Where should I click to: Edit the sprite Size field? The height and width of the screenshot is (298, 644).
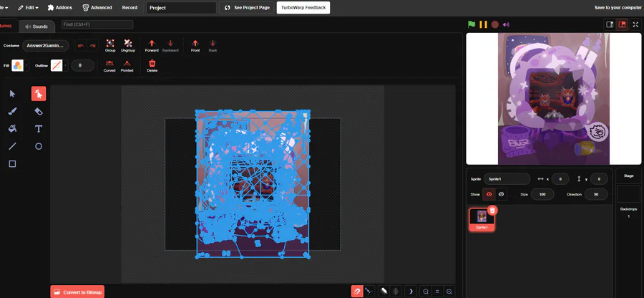[542, 194]
